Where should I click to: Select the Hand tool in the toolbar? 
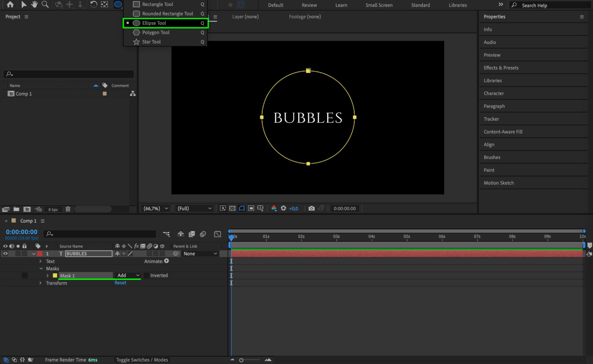point(34,4)
